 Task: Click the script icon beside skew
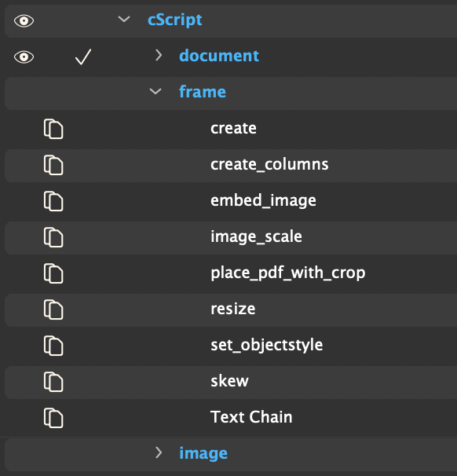click(x=53, y=382)
